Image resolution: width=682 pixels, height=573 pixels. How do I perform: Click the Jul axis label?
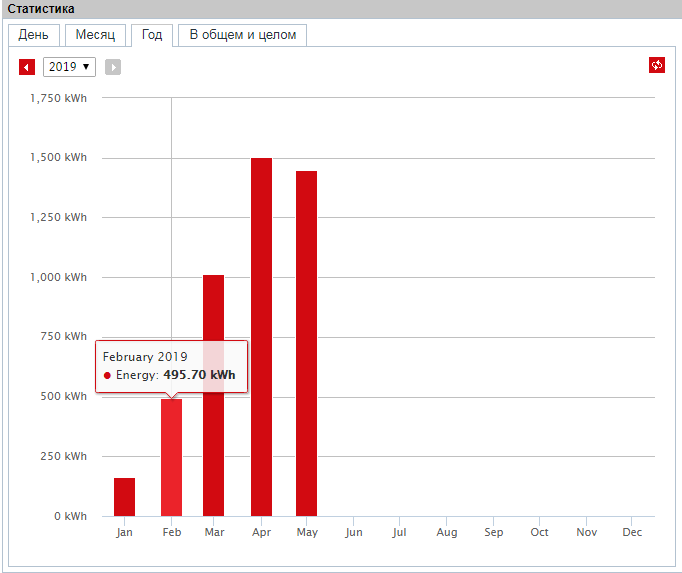click(399, 532)
